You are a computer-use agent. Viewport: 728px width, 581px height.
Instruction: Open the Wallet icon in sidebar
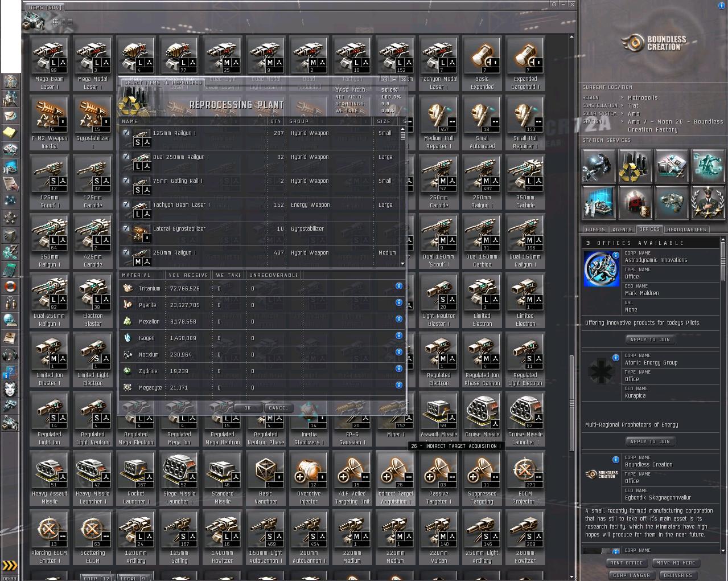pyautogui.click(x=10, y=252)
